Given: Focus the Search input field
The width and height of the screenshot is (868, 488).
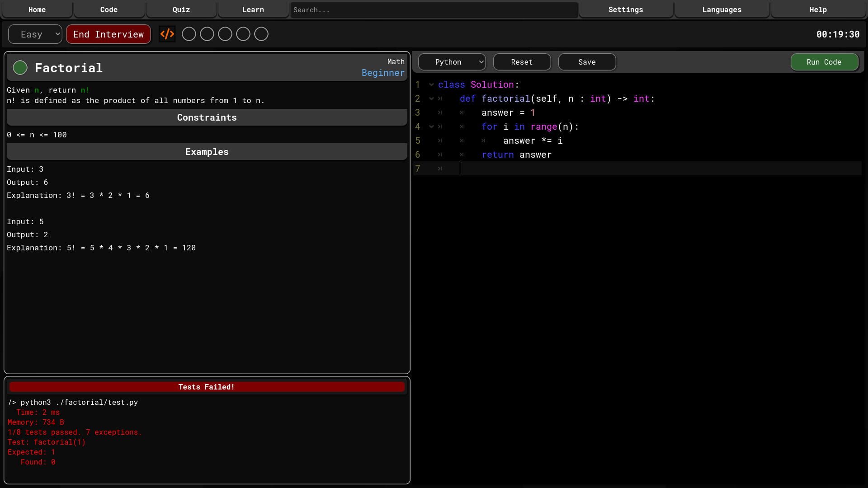Looking at the screenshot, I should click(x=434, y=9).
